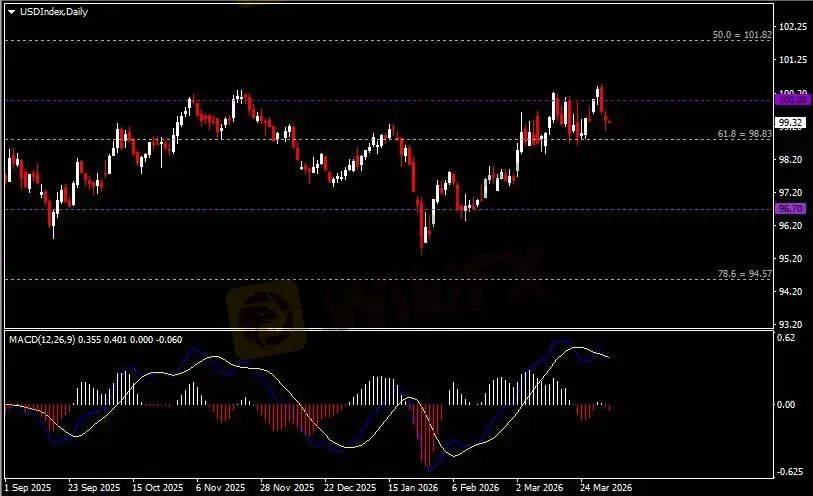Click the 28 Nov 2025 date label
This screenshot has height=496, width=813.
pyautogui.click(x=287, y=488)
